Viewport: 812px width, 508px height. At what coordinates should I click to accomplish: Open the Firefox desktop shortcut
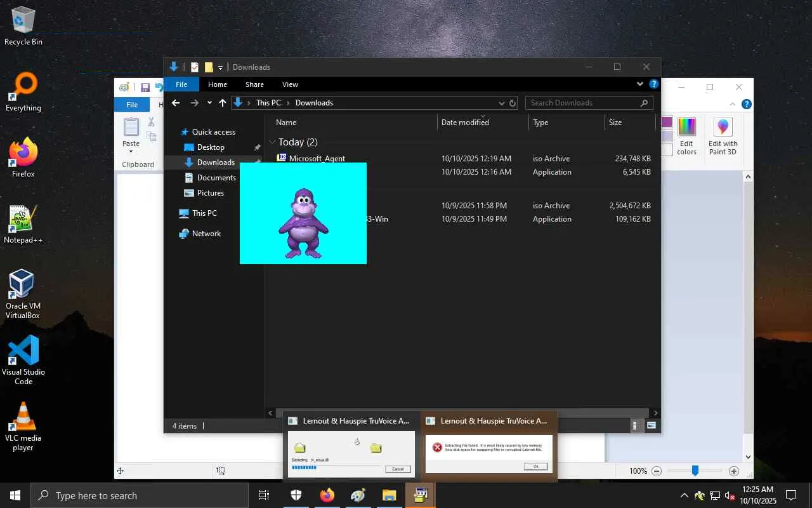coord(23,158)
